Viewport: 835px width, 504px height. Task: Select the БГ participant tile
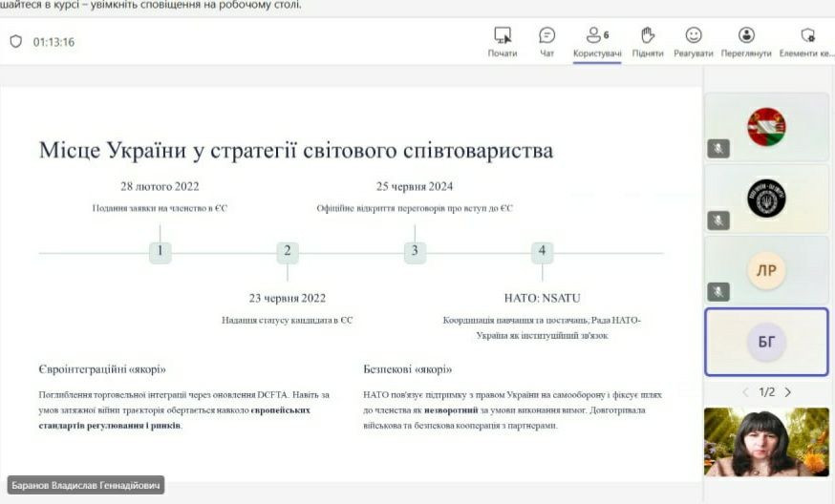tap(766, 342)
